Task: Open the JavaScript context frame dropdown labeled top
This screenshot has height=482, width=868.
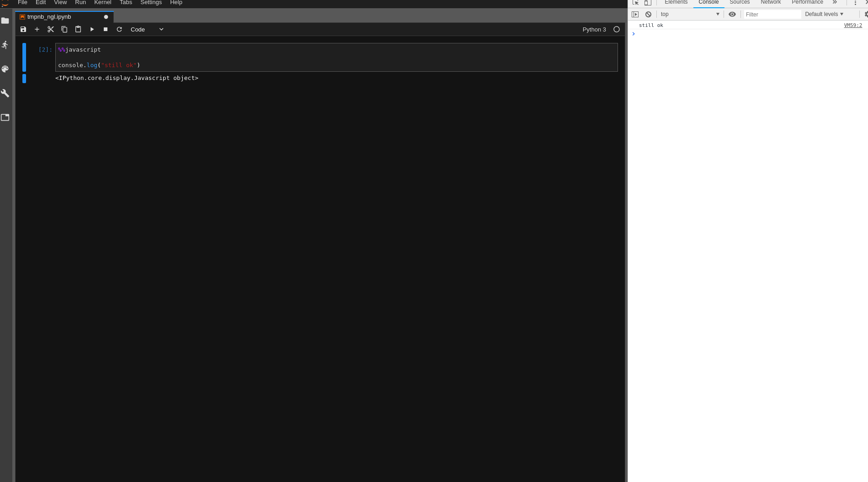Action: tap(690, 14)
